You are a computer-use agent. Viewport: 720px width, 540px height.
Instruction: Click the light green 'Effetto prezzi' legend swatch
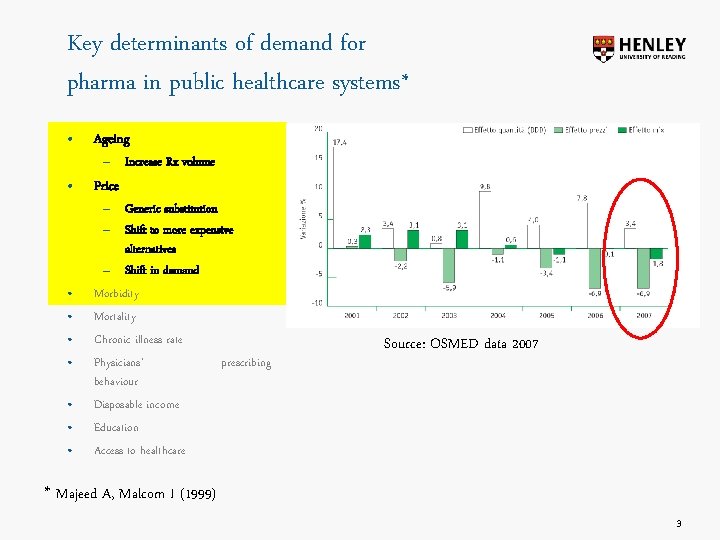point(558,130)
